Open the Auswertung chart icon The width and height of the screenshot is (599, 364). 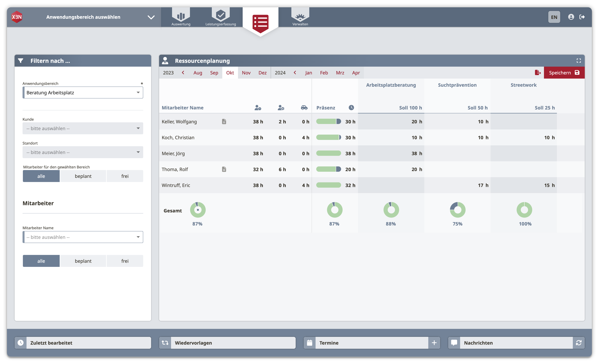181,16
